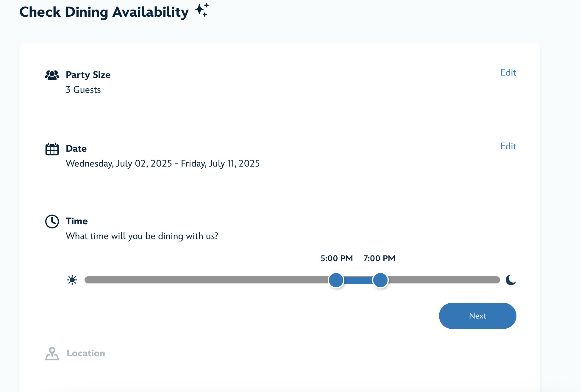Click the displayed July date range text
This screenshot has height=392, width=581.
click(163, 163)
